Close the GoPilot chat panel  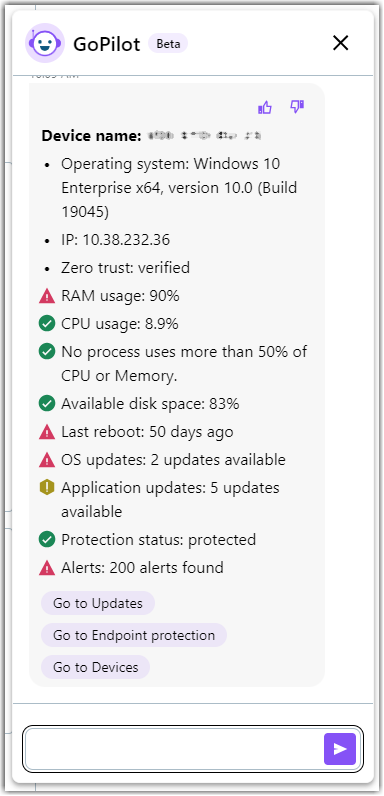point(340,43)
